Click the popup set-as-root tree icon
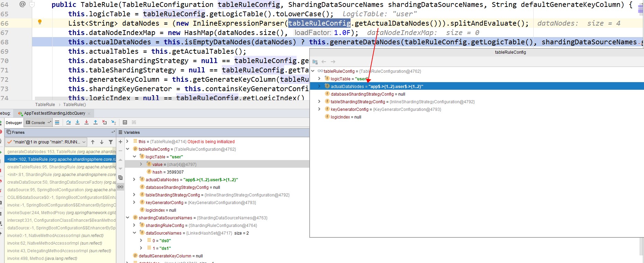Image resolution: width=644 pixels, height=263 pixels. [x=315, y=62]
